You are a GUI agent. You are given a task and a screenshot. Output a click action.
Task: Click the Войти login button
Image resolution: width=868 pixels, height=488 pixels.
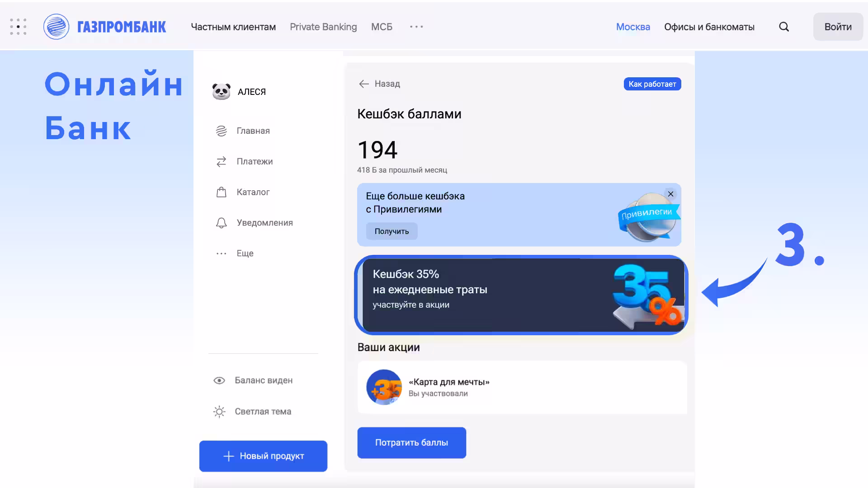tap(838, 27)
